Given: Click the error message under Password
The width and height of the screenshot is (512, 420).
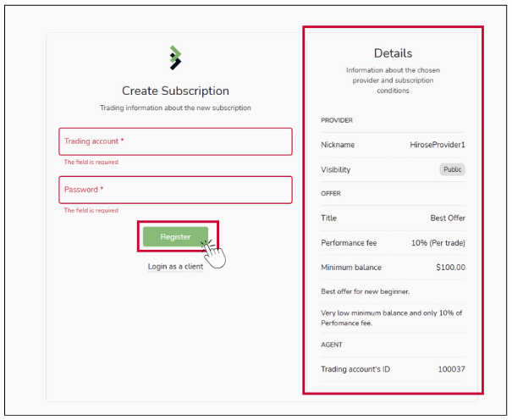Looking at the screenshot, I should coord(91,210).
